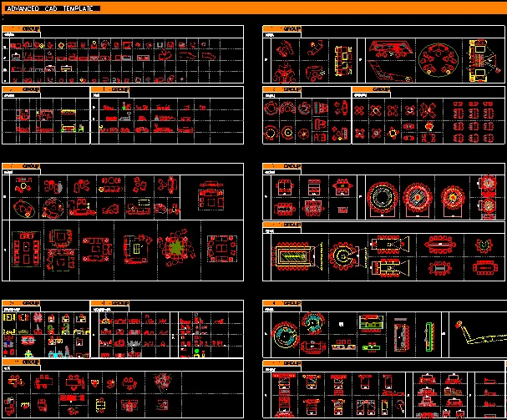
Task: Click the ADVANCED CAD TEMPLATE title text
Action: (x=50, y=8)
